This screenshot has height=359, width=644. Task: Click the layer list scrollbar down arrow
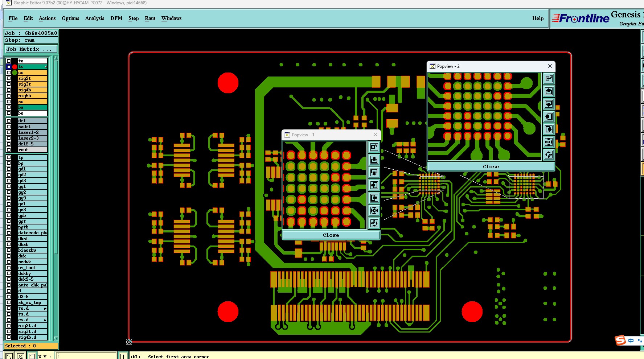pos(56,338)
